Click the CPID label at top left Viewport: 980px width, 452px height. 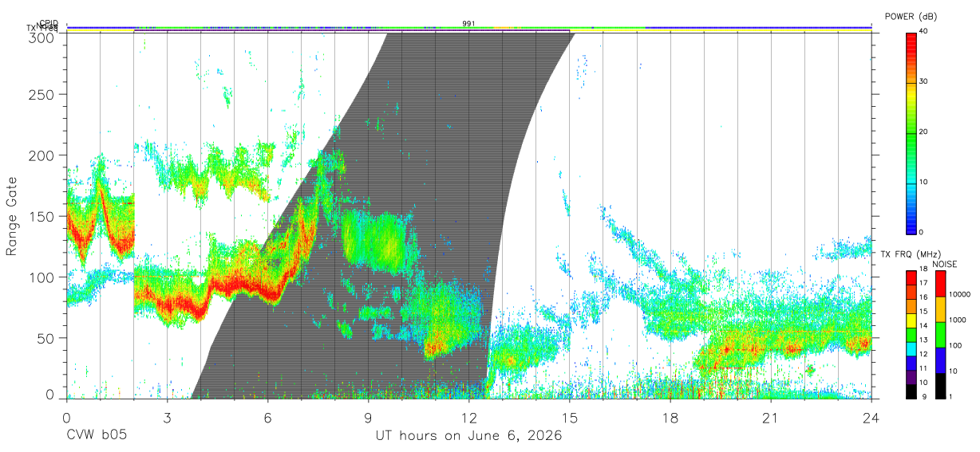49,23
